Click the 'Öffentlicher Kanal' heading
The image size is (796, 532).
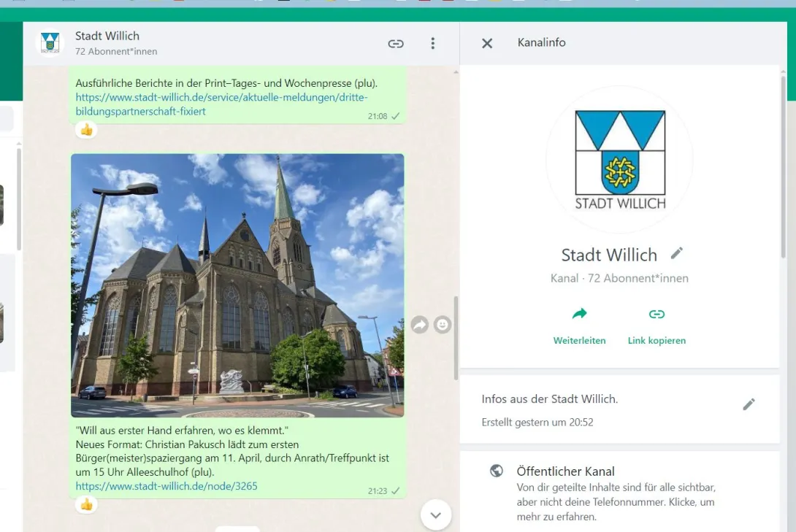click(x=565, y=471)
